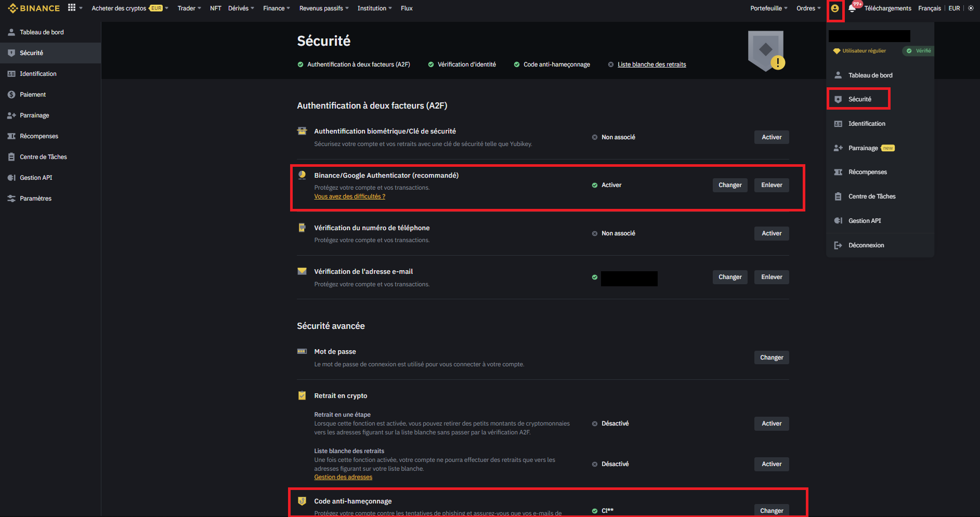980x517 pixels.
Task: Open Téléchargements in top bar
Action: click(x=887, y=8)
